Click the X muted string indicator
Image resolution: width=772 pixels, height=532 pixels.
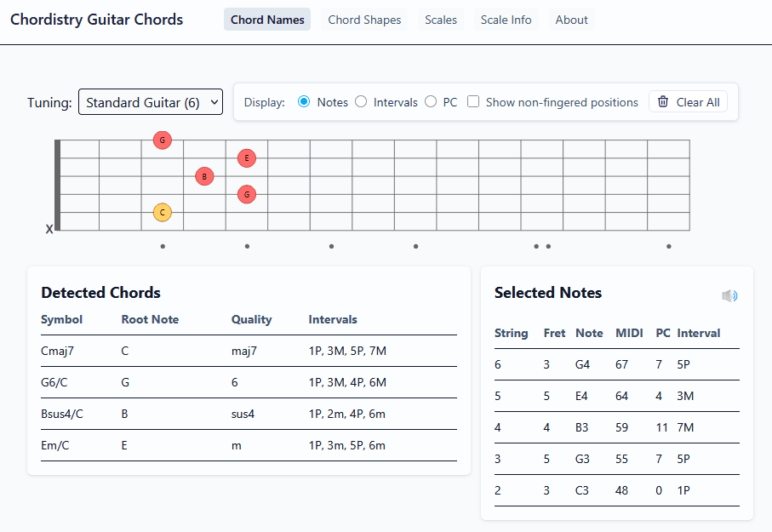[49, 228]
